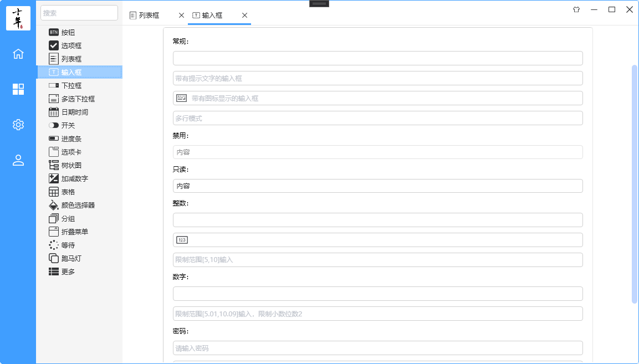Open settings via the gear icon

point(18,125)
